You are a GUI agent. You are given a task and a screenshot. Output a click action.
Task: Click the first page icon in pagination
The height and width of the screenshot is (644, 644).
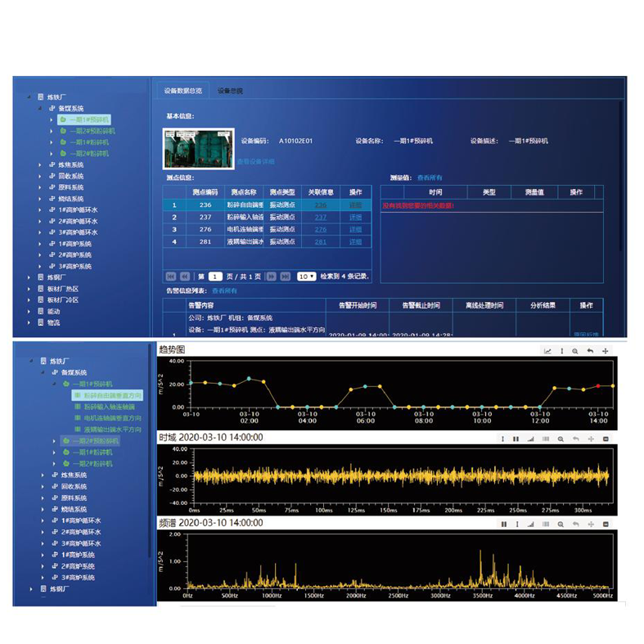(171, 277)
